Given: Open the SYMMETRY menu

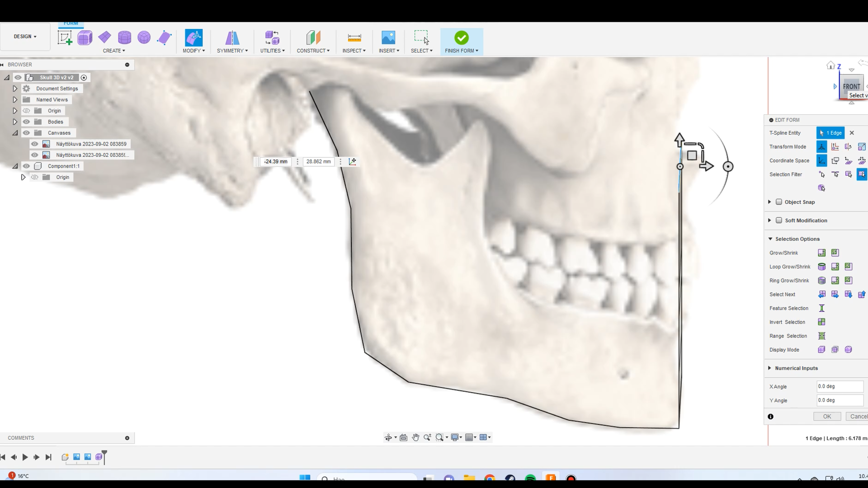Looking at the screenshot, I should pyautogui.click(x=232, y=51).
